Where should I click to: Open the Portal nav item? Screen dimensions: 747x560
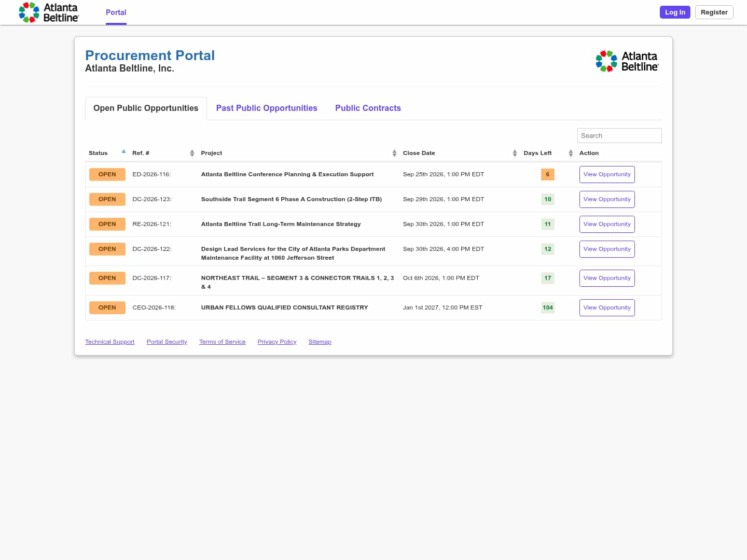[116, 12]
